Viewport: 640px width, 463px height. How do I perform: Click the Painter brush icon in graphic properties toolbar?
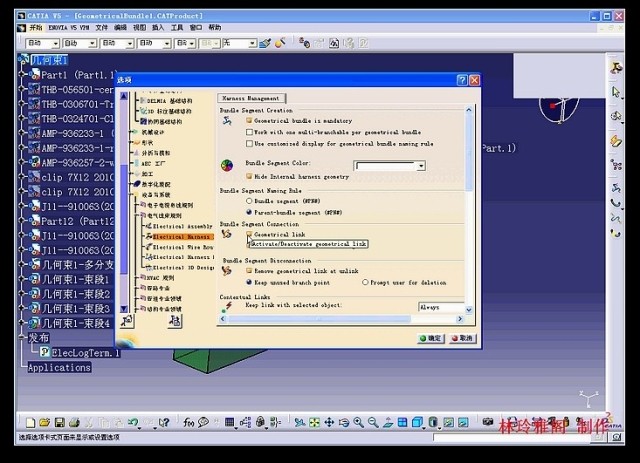click(265, 43)
